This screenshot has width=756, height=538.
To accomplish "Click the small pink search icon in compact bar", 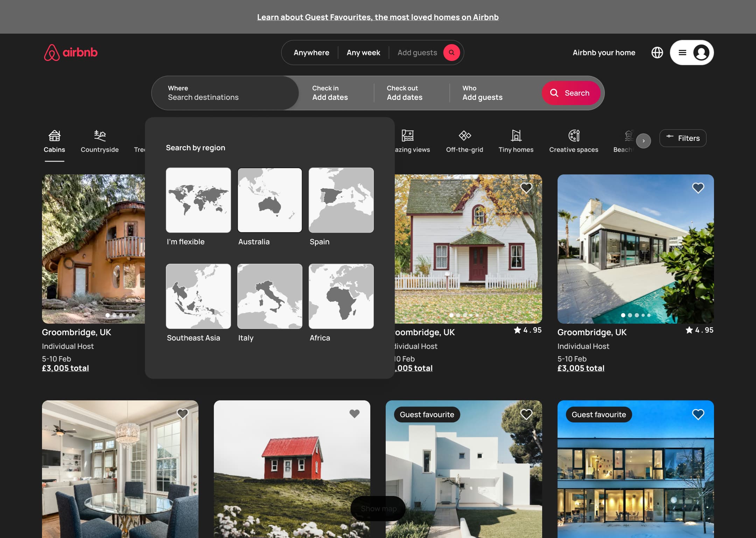I will pos(451,53).
